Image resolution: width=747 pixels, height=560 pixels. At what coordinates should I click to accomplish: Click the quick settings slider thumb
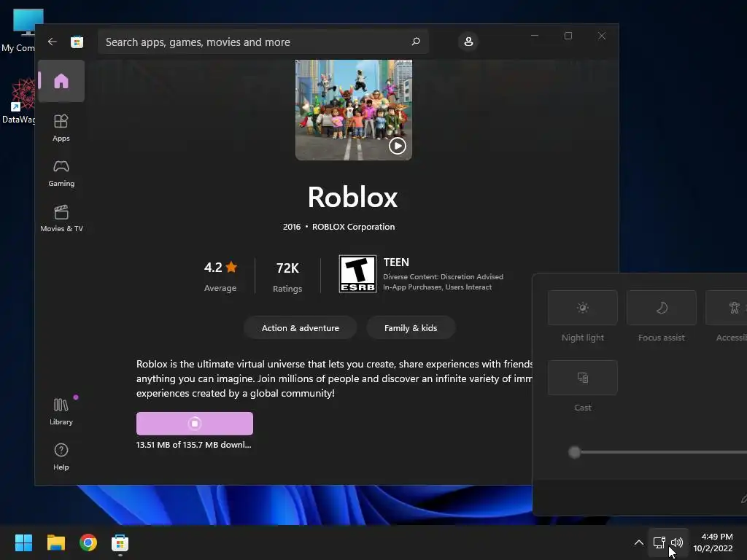tap(575, 452)
